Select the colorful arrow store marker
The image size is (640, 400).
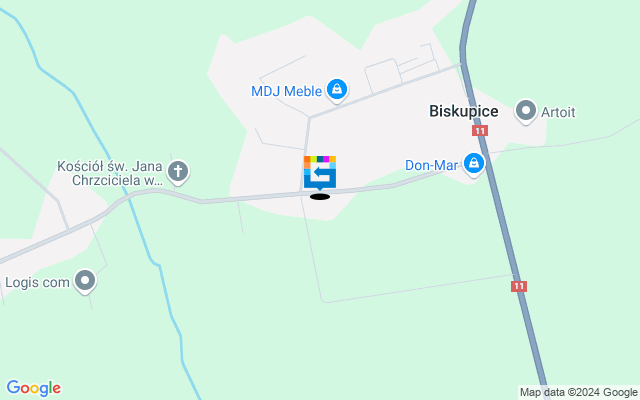pyautogui.click(x=320, y=173)
